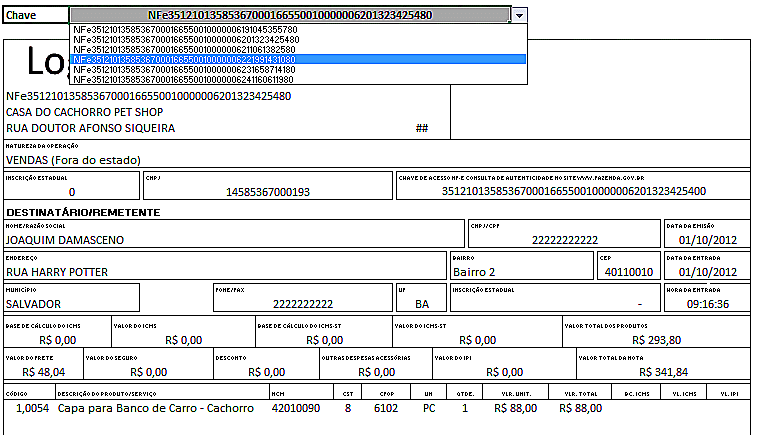Click the Chave combo box field
The image size is (761, 435).
[289, 16]
